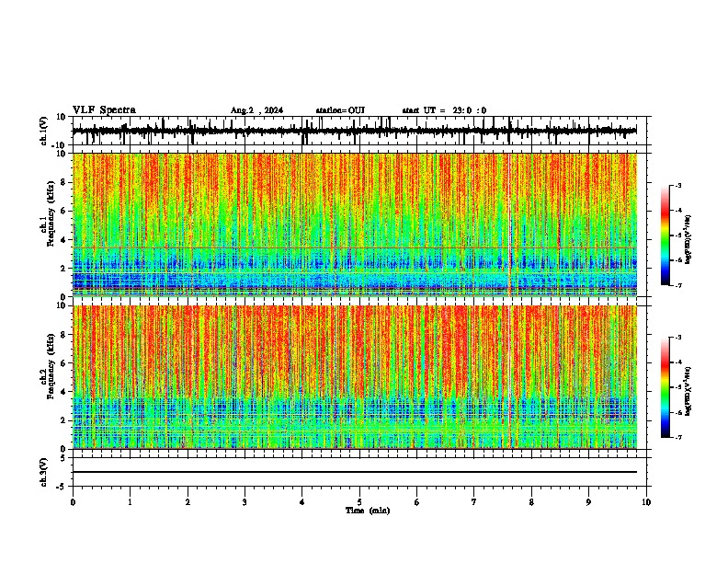Click the ch.1 spectrogram color scale bar
This screenshot has width=728, height=563.
(665, 236)
